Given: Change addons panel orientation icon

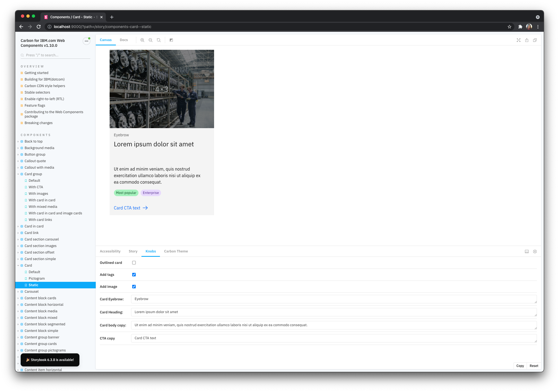Looking at the screenshot, I should [x=527, y=251].
